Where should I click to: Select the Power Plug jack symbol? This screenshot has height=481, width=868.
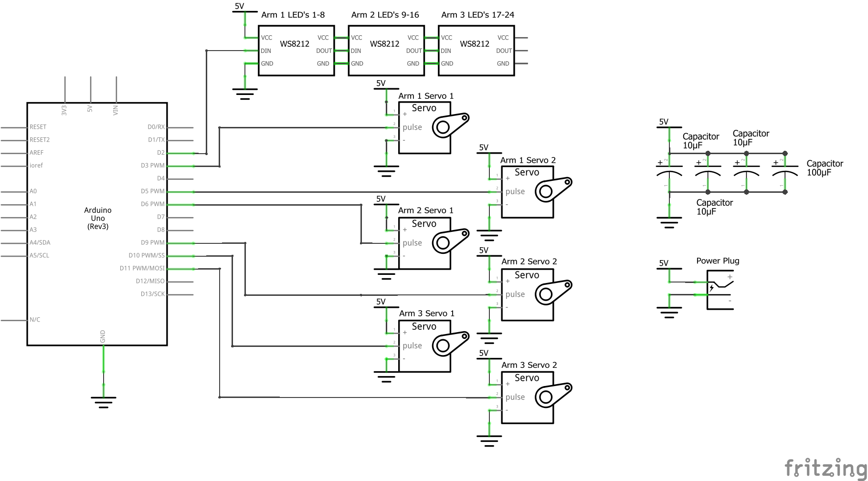pos(720,290)
